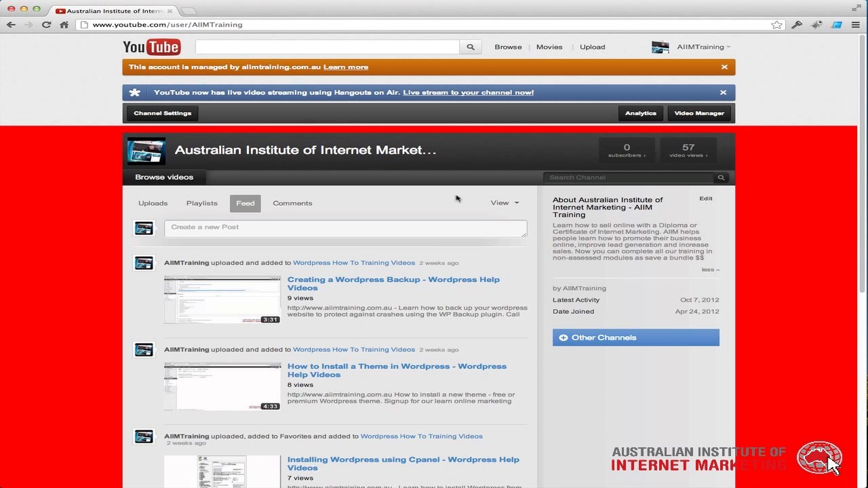
Task: Click the YouTube logo
Action: [x=151, y=47]
